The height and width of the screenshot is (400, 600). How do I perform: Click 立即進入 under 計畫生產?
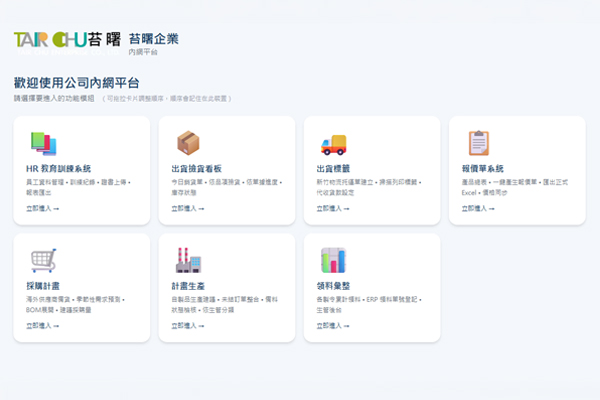tap(188, 326)
